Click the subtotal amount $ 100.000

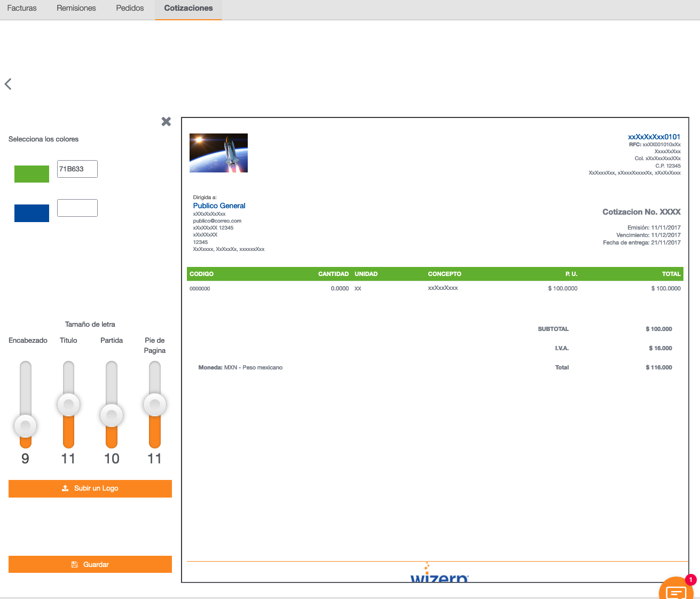point(659,329)
